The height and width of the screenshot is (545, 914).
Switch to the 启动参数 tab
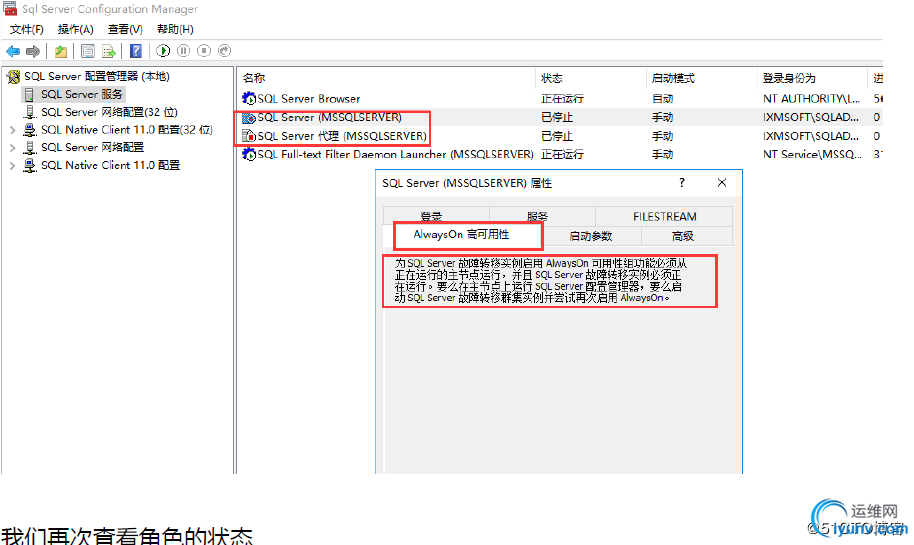click(x=590, y=236)
